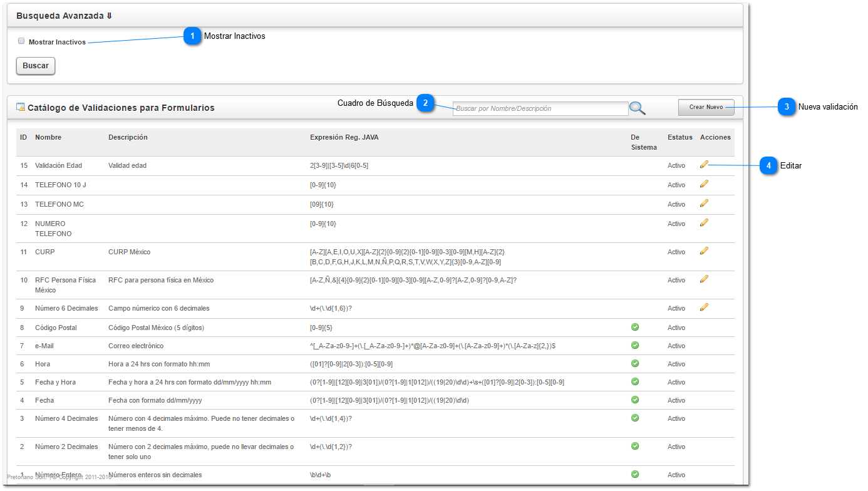Click the Activo status in Hora row

pos(676,364)
